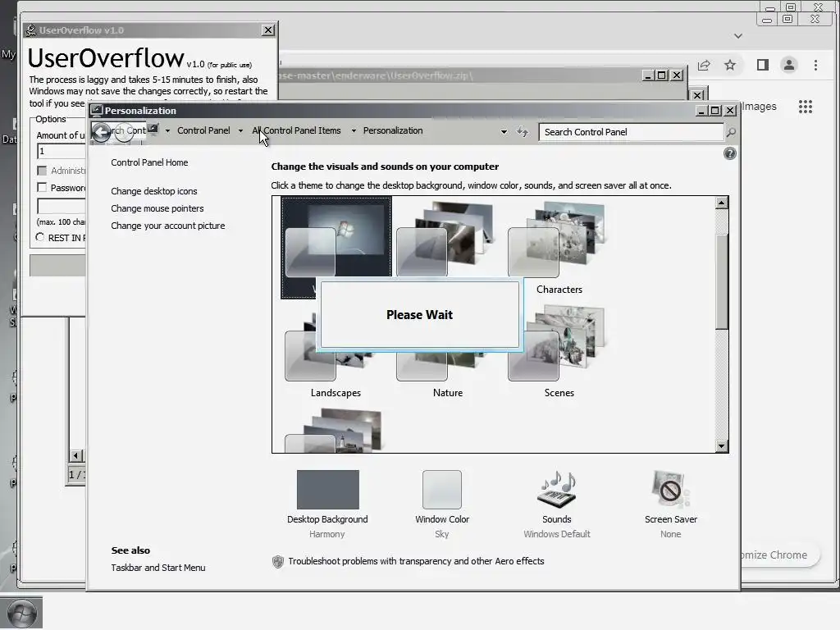Click Chrome share page icon

[x=704, y=66]
